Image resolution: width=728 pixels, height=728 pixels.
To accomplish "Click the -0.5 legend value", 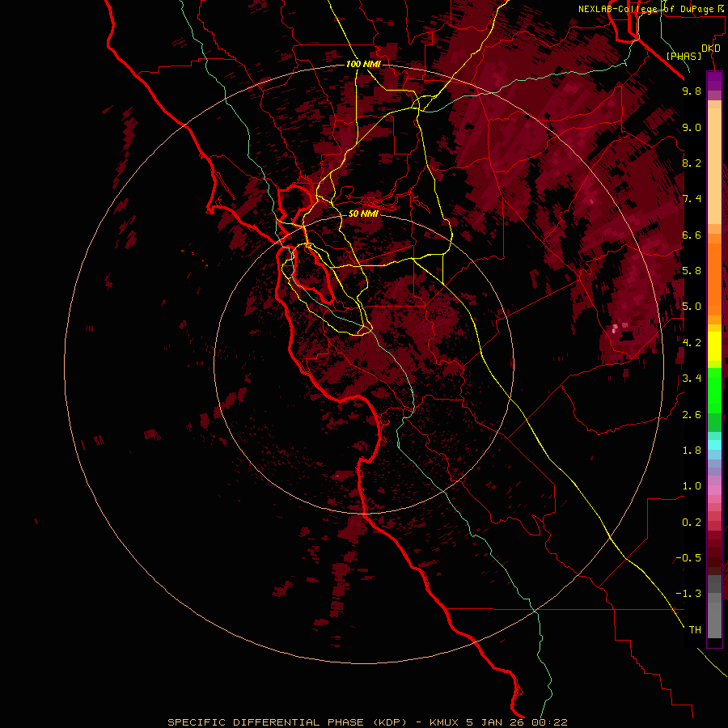I will 688,558.
